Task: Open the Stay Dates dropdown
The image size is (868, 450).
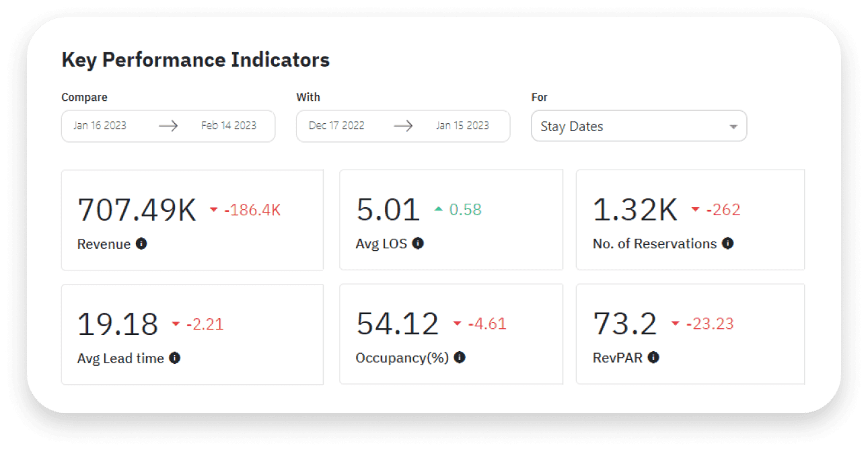Action: pos(638,126)
